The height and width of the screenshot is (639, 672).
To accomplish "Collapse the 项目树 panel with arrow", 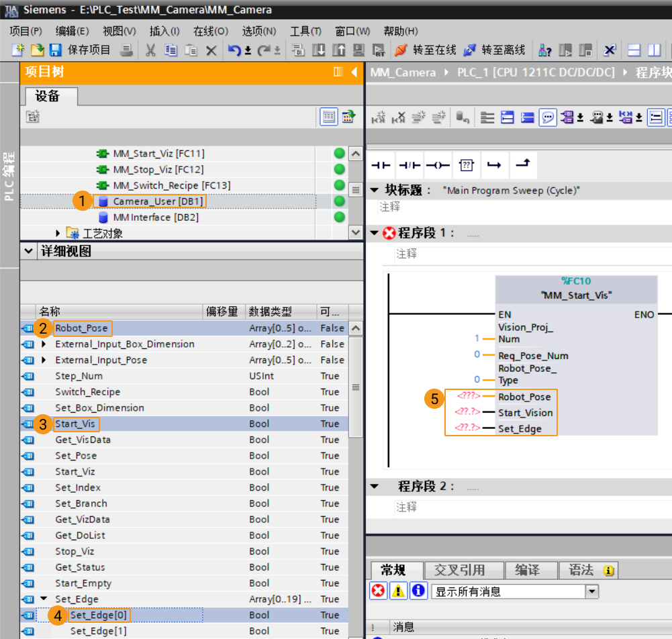I will click(354, 72).
